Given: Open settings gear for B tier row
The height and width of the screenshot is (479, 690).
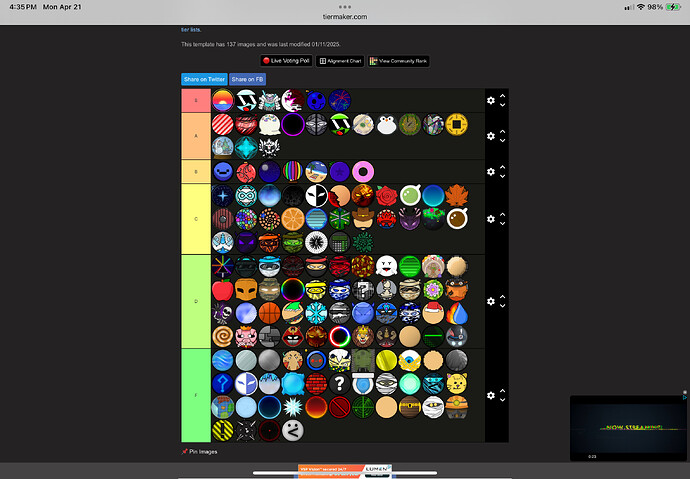Looking at the screenshot, I should [x=491, y=172].
